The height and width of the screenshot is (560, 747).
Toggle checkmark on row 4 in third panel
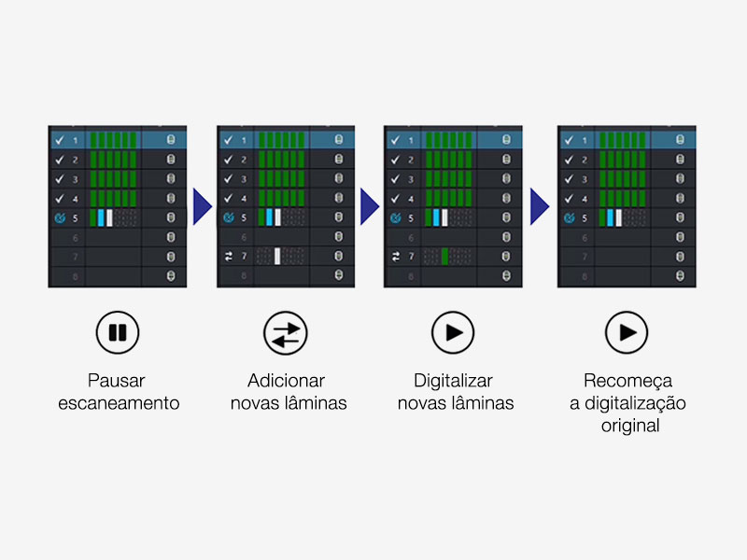click(395, 199)
